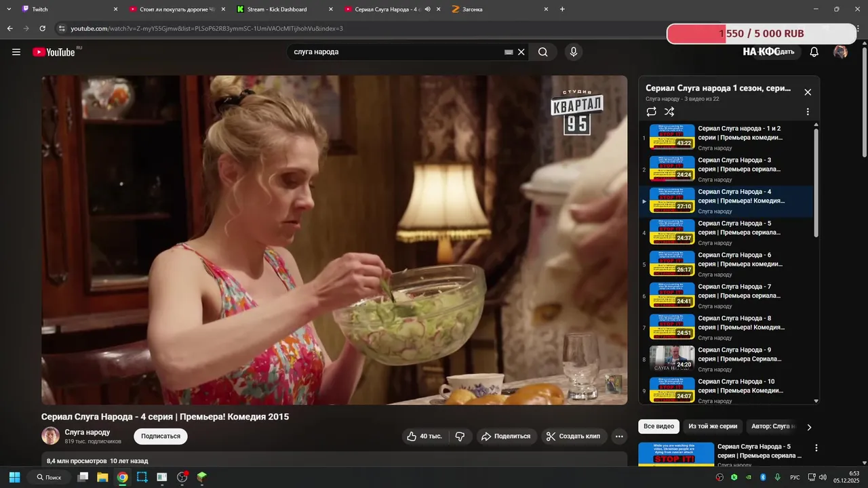This screenshot has height=488, width=868.
Task: Open the on-screen keyboard in the search box
Action: click(509, 52)
